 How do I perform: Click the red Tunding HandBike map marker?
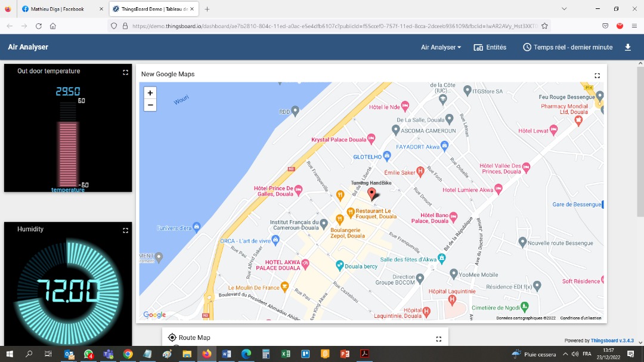click(371, 194)
